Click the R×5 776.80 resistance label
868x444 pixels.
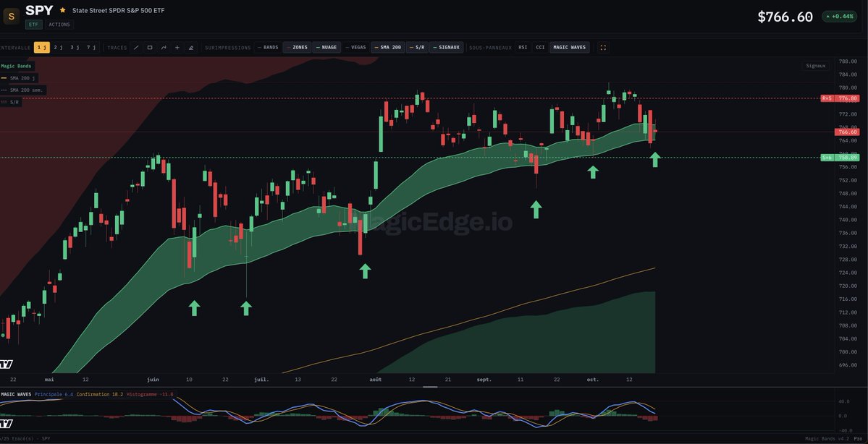(x=840, y=98)
